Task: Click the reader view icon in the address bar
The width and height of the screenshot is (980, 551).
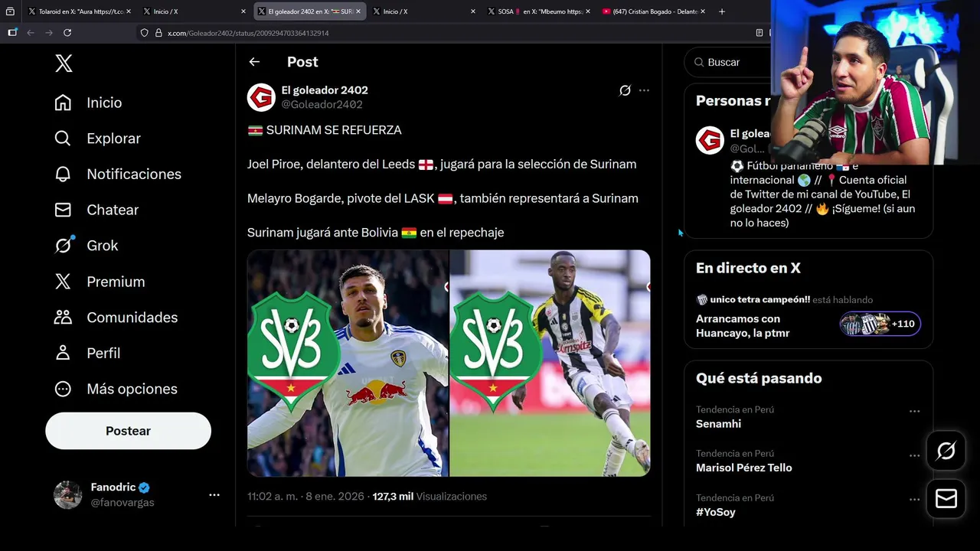Action: click(759, 33)
